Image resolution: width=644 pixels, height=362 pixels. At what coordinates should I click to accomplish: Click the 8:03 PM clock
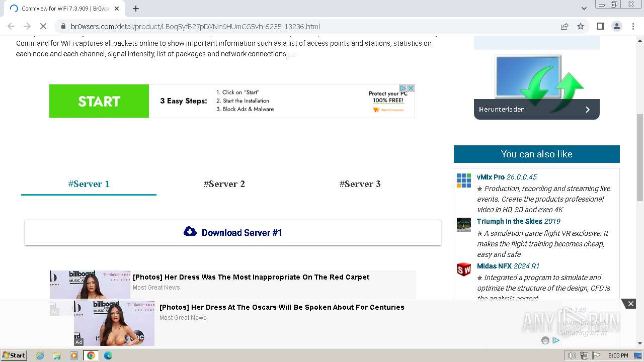[x=618, y=355]
